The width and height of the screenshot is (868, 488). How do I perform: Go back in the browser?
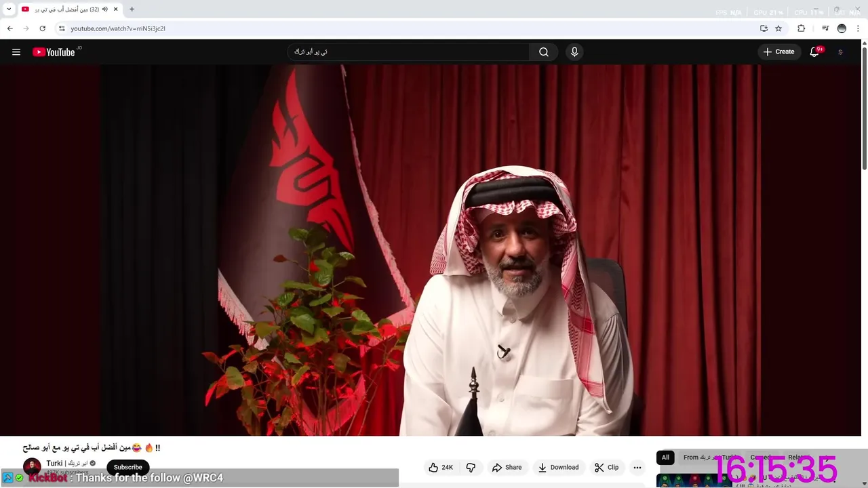coord(9,28)
